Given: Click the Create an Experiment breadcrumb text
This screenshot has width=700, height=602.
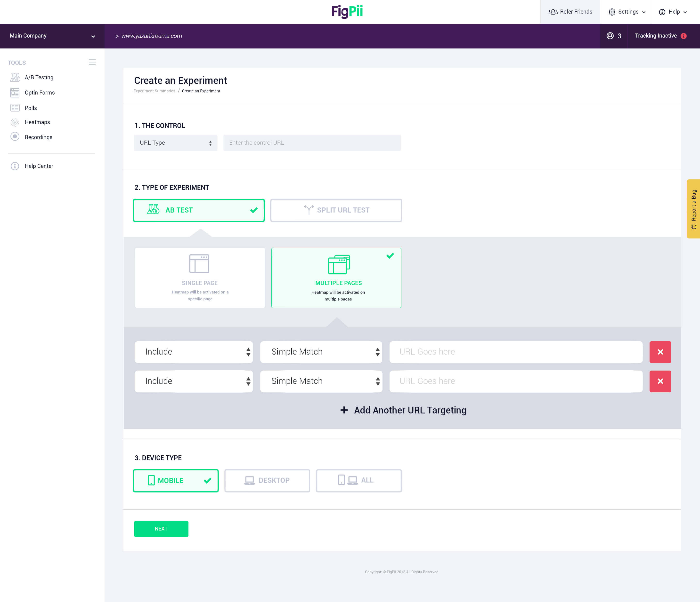Looking at the screenshot, I should [201, 91].
